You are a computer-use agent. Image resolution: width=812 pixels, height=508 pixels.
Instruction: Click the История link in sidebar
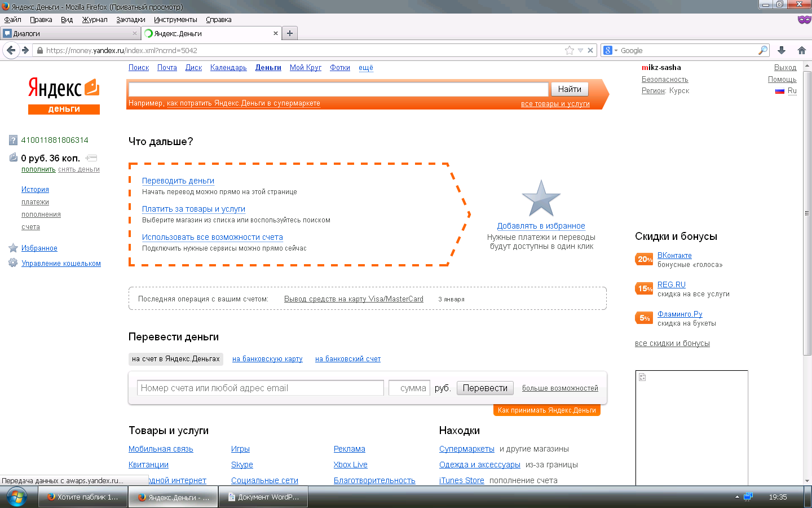(x=35, y=190)
